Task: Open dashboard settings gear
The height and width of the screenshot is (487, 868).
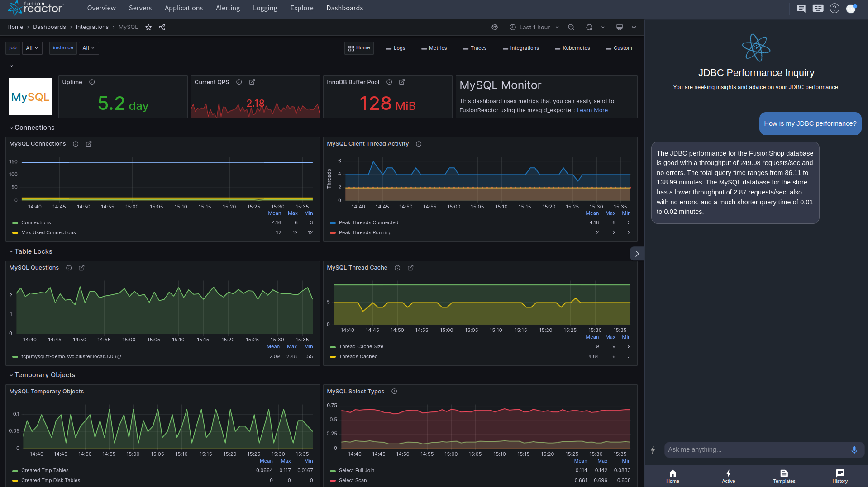Action: (x=495, y=27)
